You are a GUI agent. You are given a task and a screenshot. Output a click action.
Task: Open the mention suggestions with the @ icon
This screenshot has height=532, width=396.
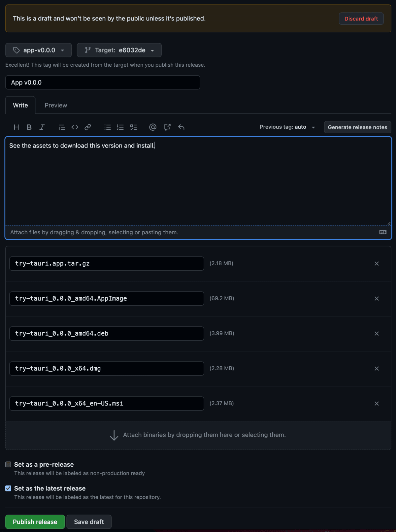click(152, 127)
